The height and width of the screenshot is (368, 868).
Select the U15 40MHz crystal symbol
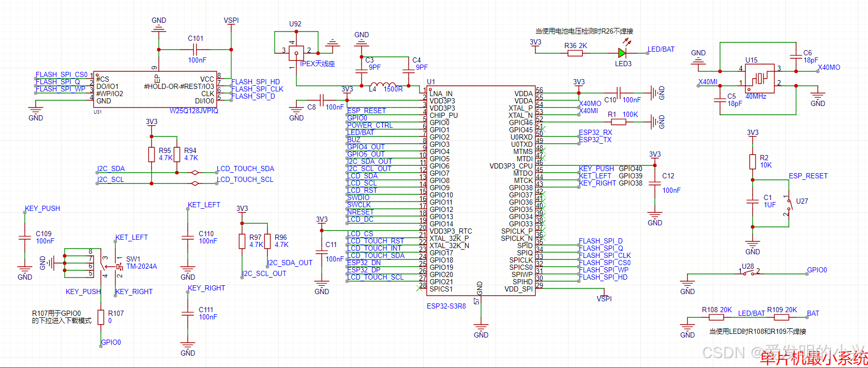point(759,79)
